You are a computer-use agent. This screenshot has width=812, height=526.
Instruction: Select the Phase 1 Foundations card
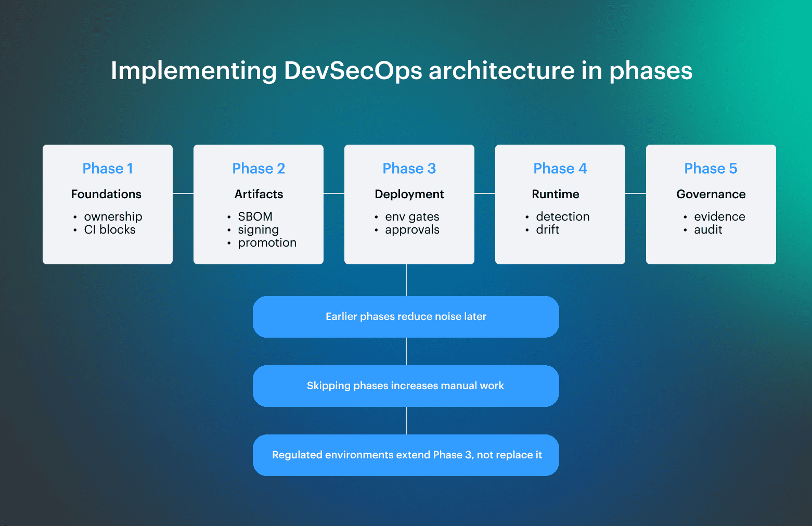tap(107, 204)
